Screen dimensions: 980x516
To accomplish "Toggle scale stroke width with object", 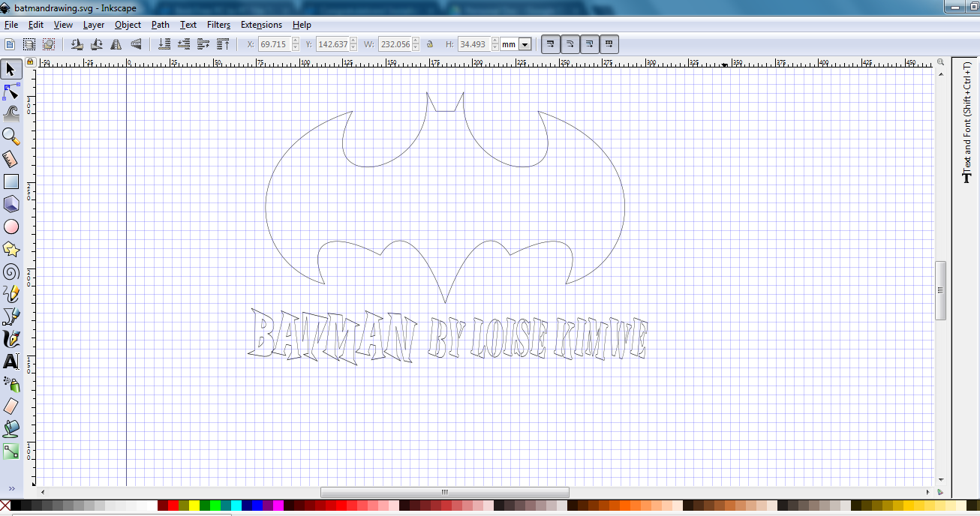I will [551, 44].
